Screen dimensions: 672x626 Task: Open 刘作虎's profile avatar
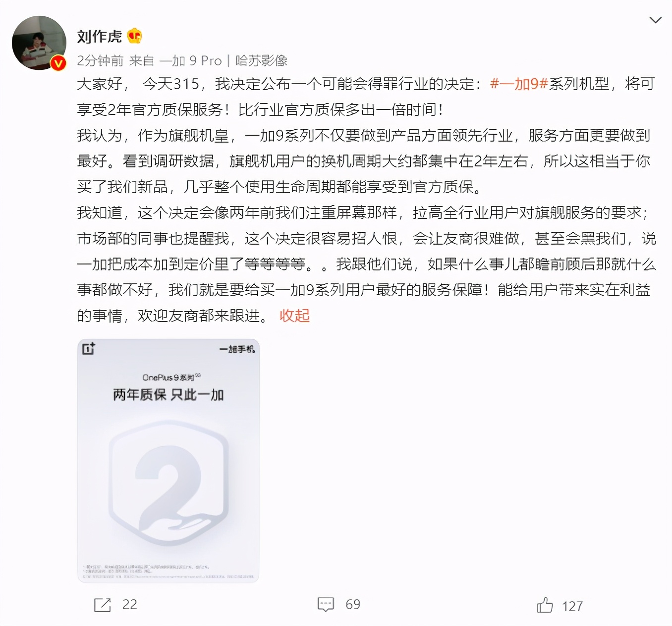pos(39,43)
